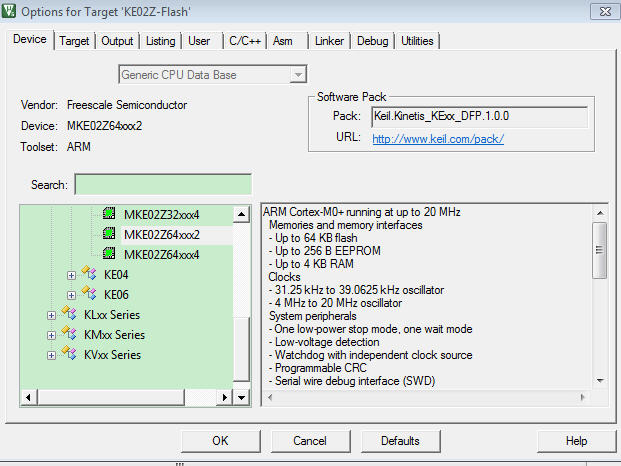Switch to the Output tab

pyautogui.click(x=117, y=41)
